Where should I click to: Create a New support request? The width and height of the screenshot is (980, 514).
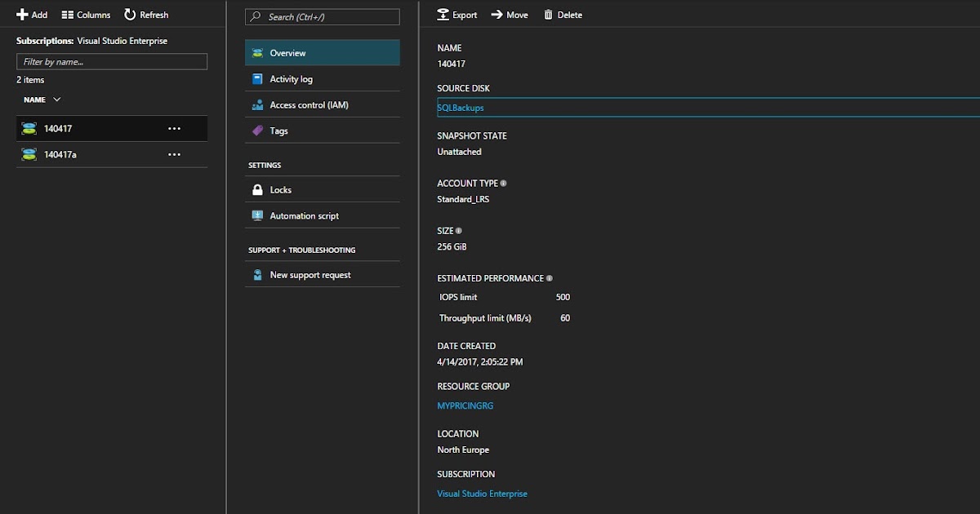310,274
